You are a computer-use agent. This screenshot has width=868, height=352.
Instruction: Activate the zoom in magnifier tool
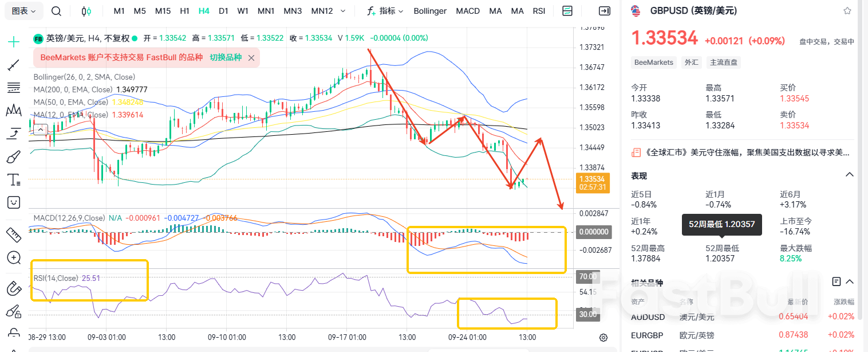click(x=14, y=257)
